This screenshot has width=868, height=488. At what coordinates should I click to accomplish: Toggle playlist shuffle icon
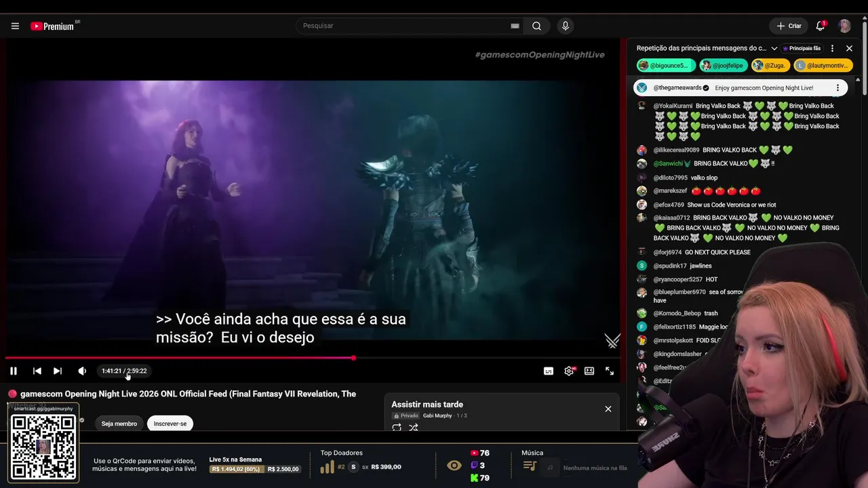coord(414,427)
